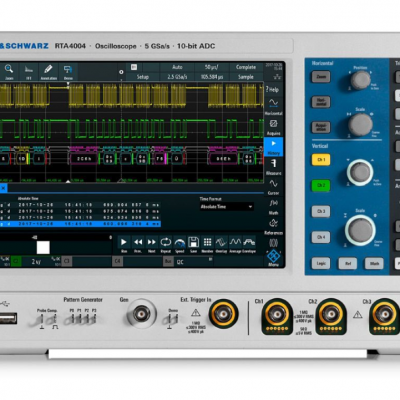Tap the 50 µs/ timebase field
Viewport: 400px width, 400px height.
click(x=212, y=67)
